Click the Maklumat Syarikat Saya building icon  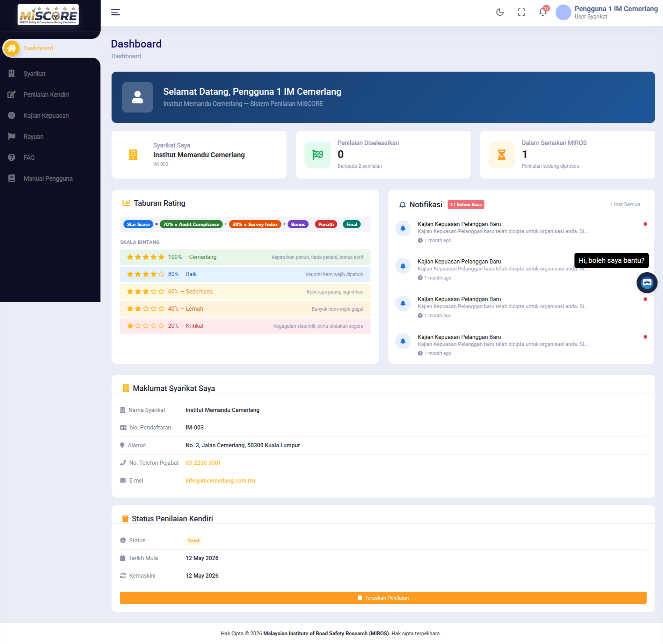coord(126,388)
